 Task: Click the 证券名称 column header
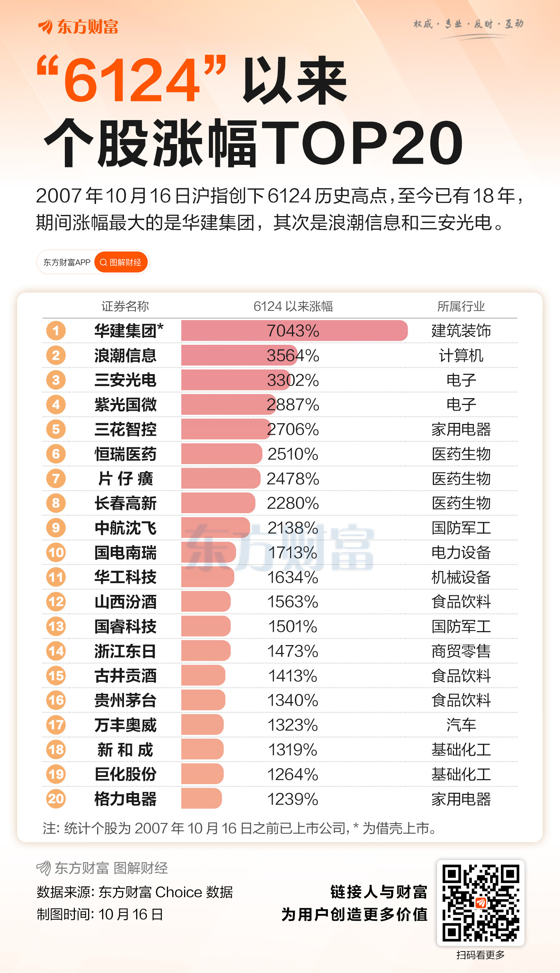tap(125, 306)
